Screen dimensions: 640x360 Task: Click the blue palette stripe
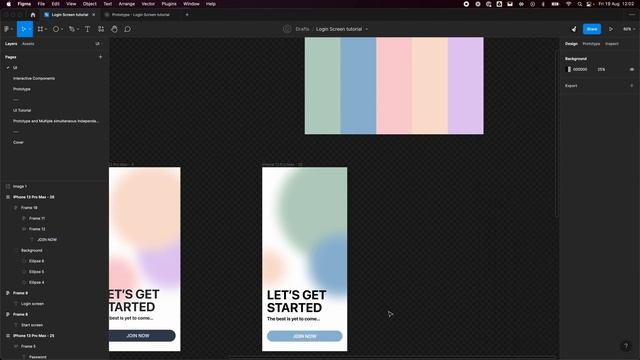[x=358, y=86]
